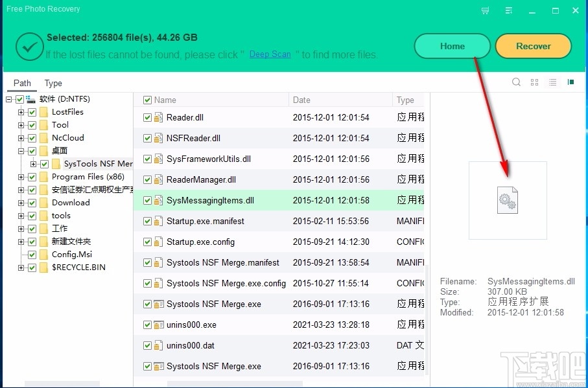Expand the Download folder node
Screen dimensions: 588x388
tap(21, 203)
